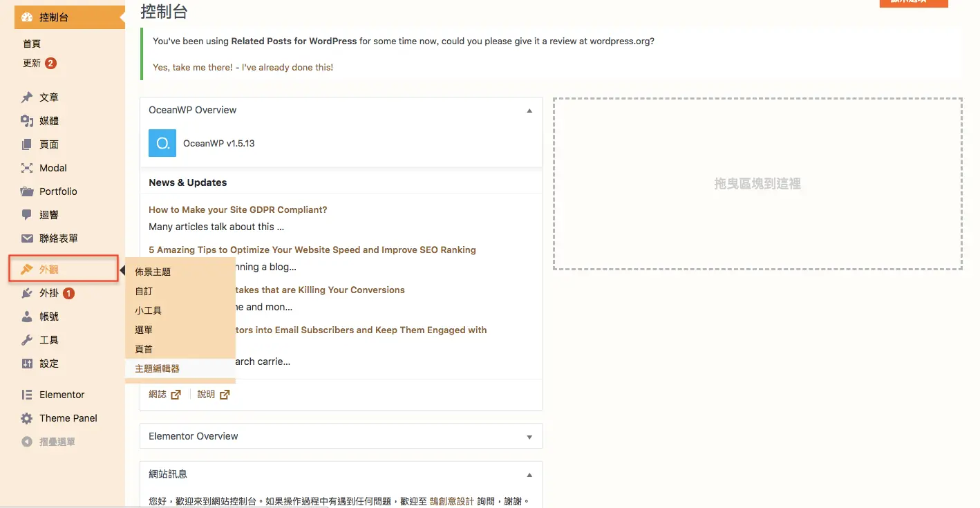Click the comment bubble icon for 迴響
980x508 pixels.
click(x=27, y=215)
